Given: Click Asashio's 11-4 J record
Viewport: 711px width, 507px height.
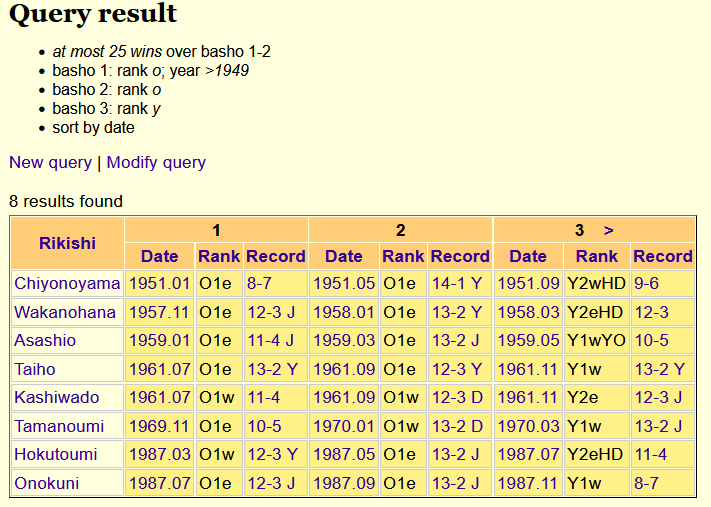Looking at the screenshot, I should pyautogui.click(x=271, y=341).
